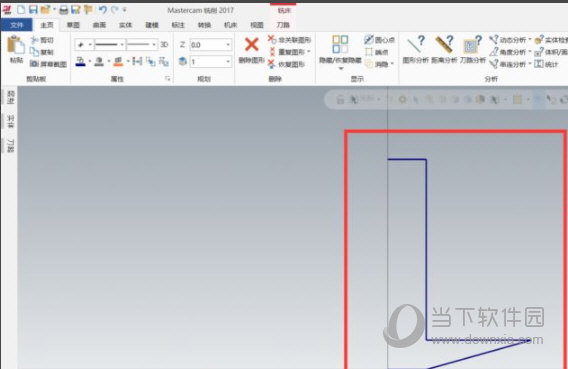Click the blue undo arrow icon
This screenshot has width=568, height=369.
[x=103, y=10]
